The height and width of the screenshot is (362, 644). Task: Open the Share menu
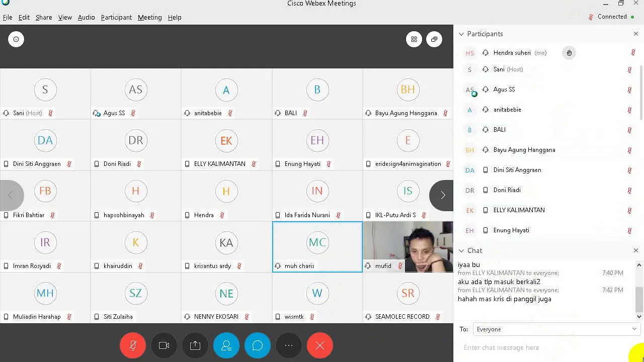pyautogui.click(x=44, y=17)
